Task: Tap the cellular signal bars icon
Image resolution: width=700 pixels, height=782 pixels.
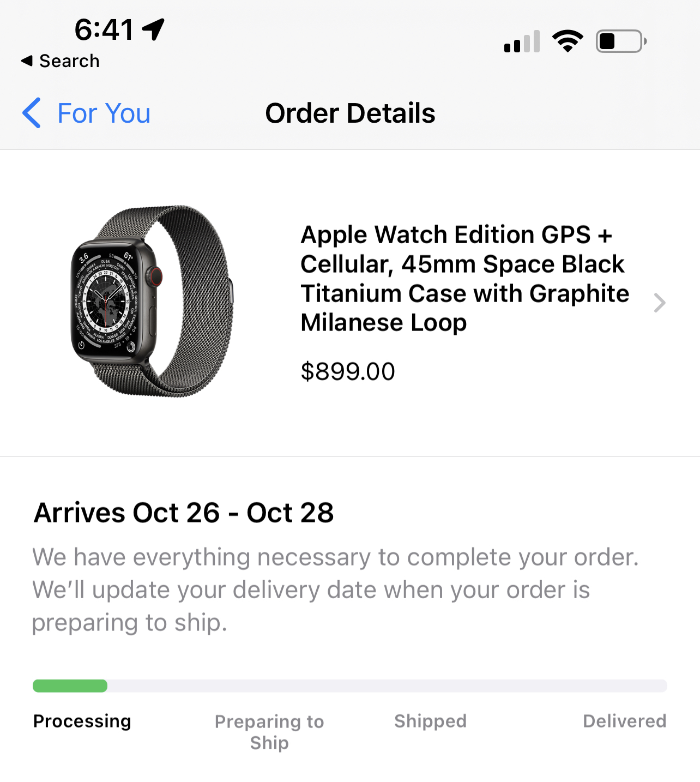Action: [522, 41]
